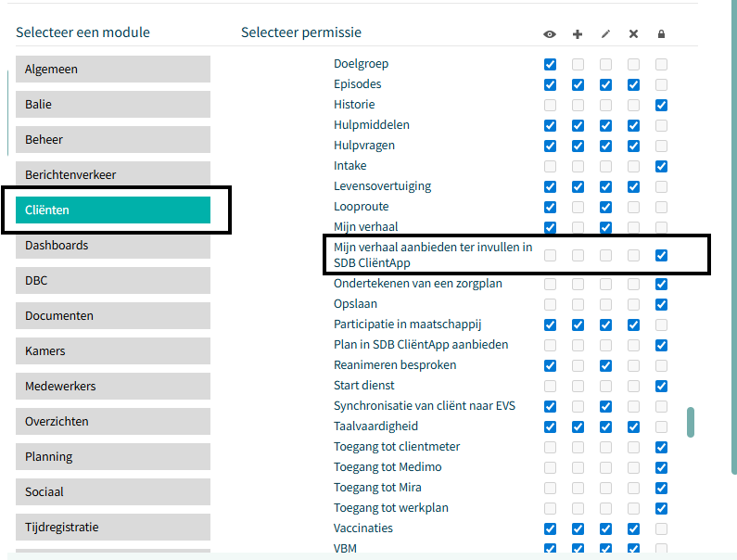Uncheck the view checkbox for Doelgroep
This screenshot has height=560, width=737.
click(x=550, y=65)
